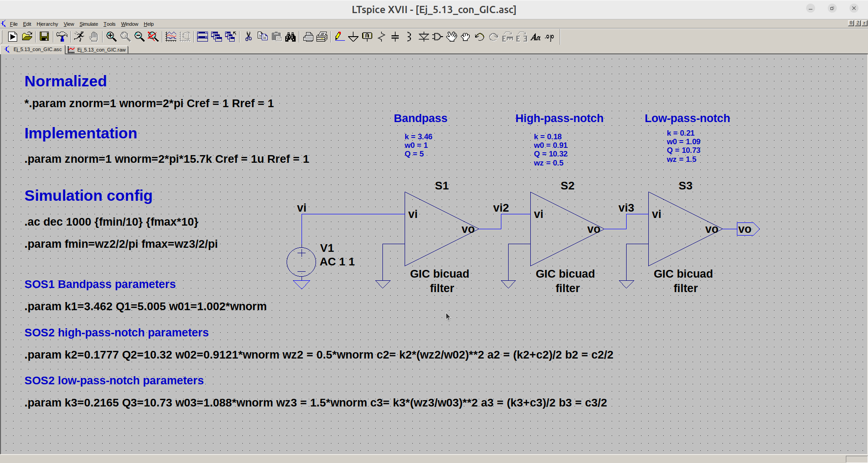Click the S2 GIC bicuad filter block
This screenshot has width=868, height=463.
pyautogui.click(x=566, y=229)
